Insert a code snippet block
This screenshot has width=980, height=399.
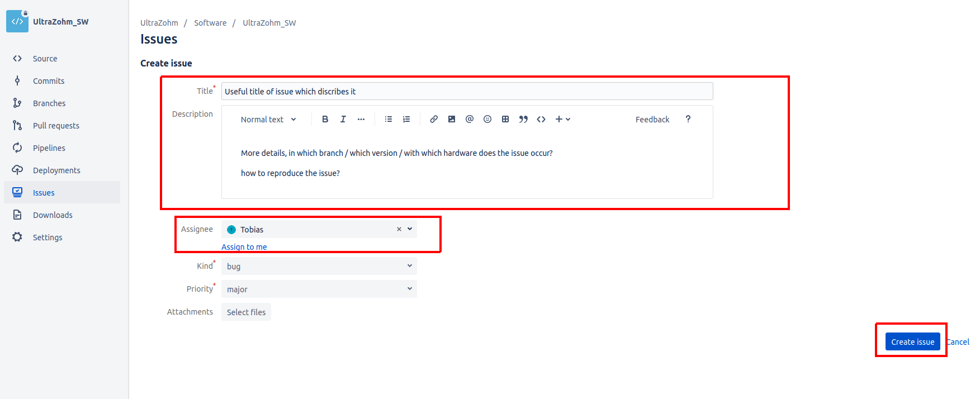click(541, 119)
